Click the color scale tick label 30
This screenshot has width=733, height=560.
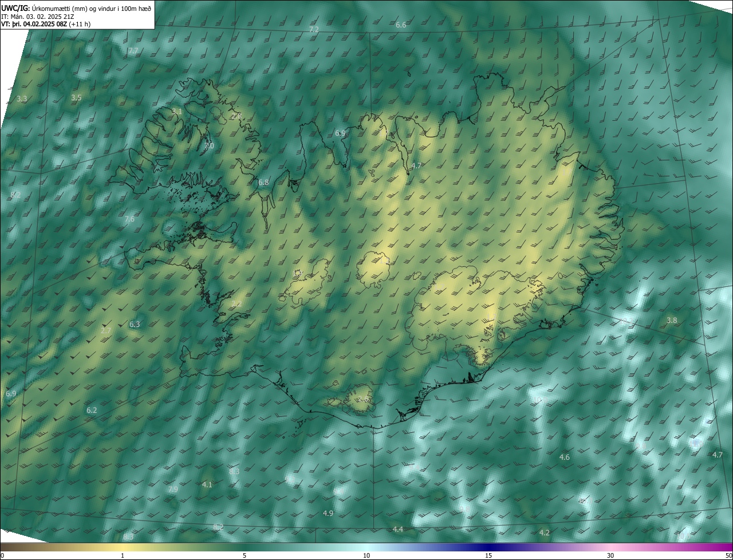coord(610,556)
